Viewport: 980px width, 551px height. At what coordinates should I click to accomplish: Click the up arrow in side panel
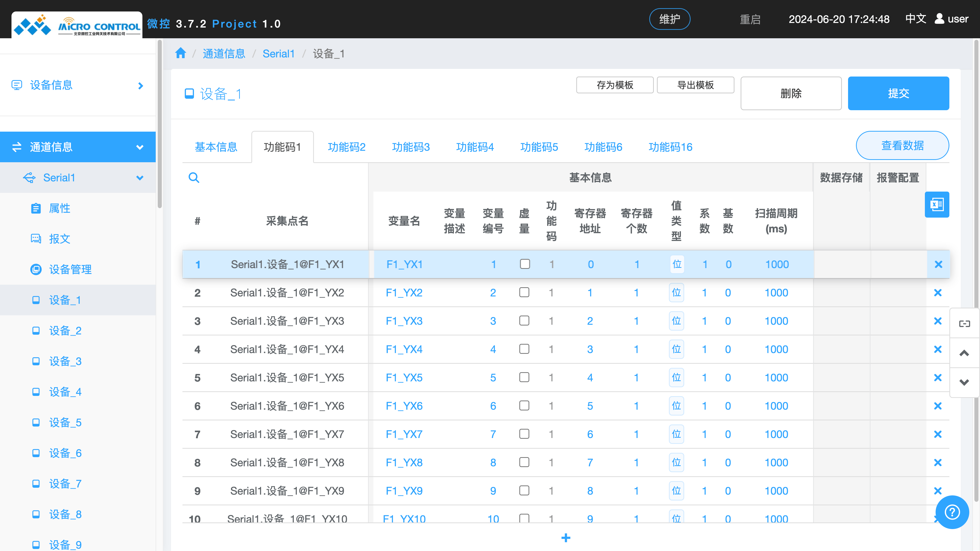964,353
